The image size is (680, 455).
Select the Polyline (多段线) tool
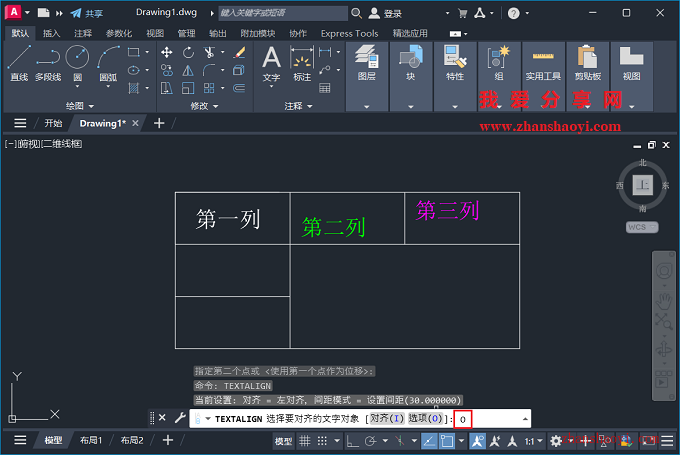48,63
